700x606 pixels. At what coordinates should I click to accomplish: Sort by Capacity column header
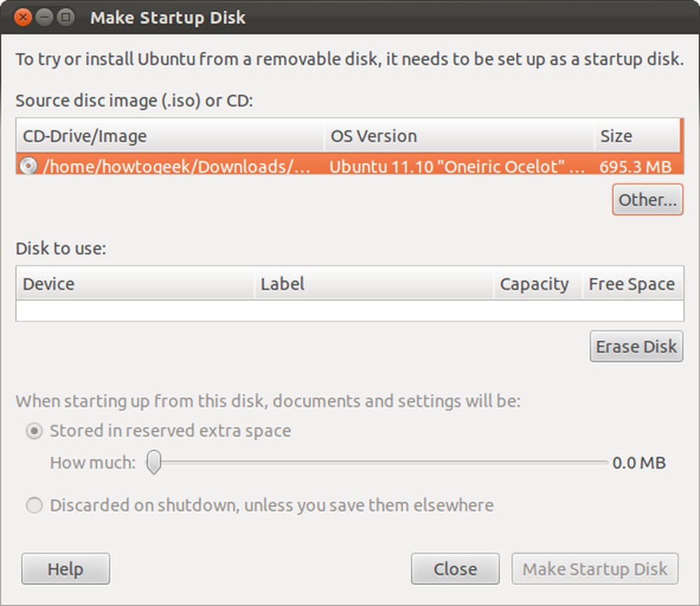(538, 283)
